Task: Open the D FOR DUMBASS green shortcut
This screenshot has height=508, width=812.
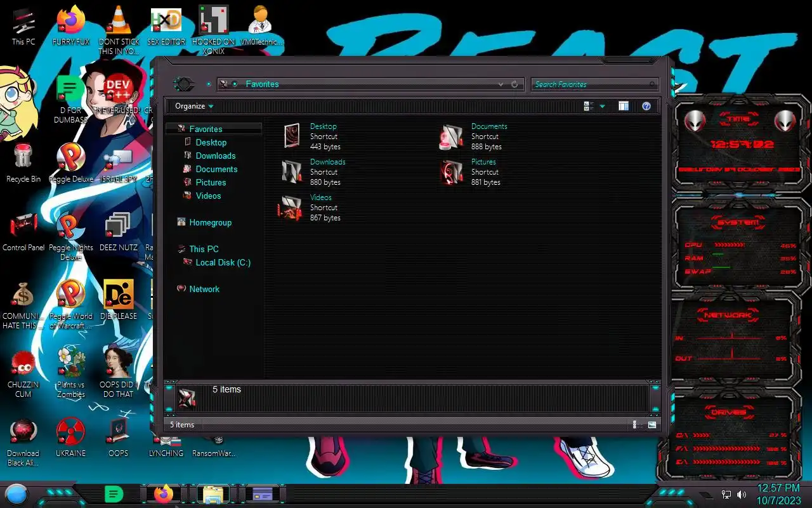Action: coord(70,100)
